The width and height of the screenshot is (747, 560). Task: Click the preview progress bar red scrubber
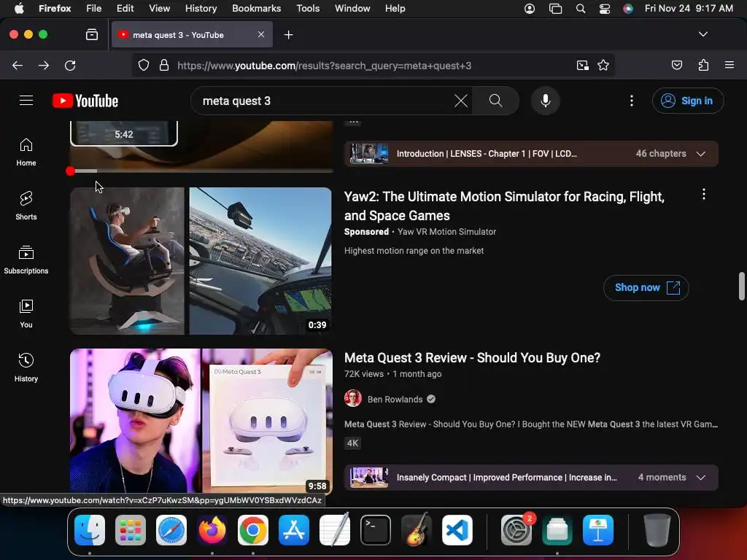71,171
